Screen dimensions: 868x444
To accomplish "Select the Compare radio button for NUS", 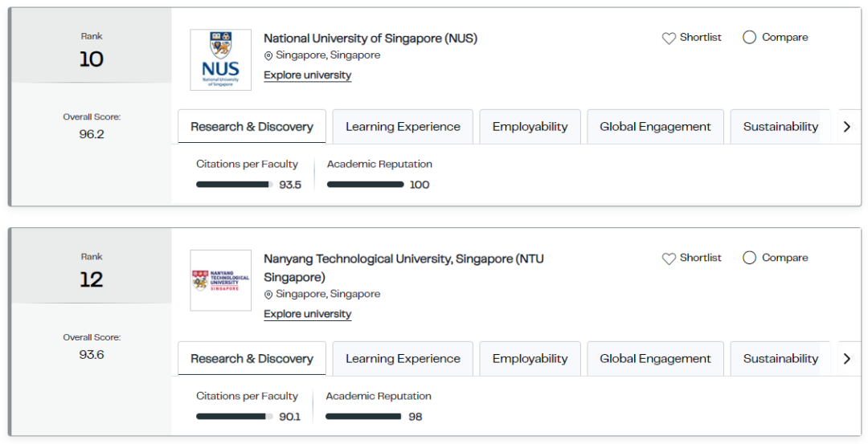I will coord(749,37).
